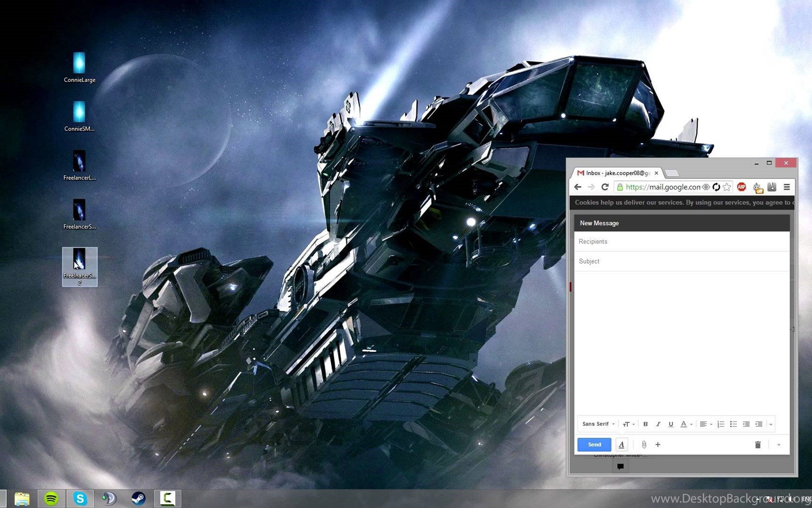The width and height of the screenshot is (812, 508).
Task: Open Camtasia from the taskbar
Action: coord(168,498)
